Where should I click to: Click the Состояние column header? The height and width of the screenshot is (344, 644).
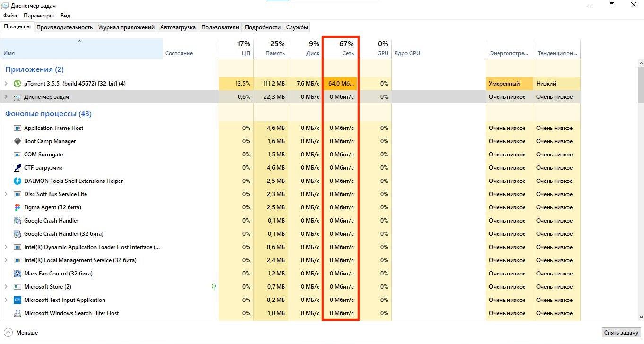tap(190, 48)
